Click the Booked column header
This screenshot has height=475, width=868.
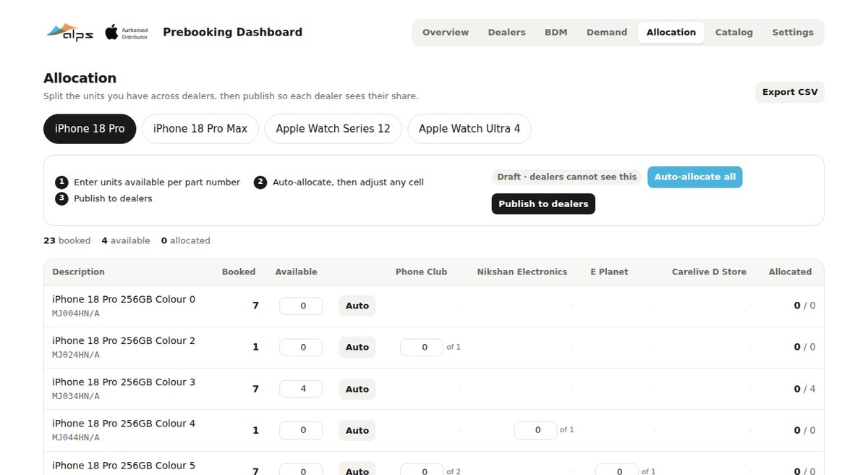(x=239, y=272)
